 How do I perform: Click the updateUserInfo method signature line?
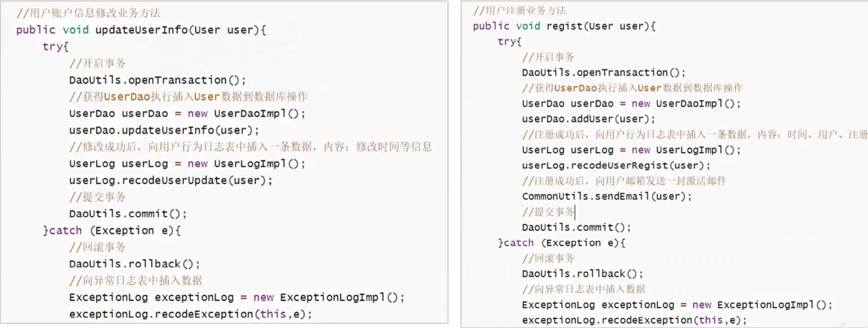(141, 30)
